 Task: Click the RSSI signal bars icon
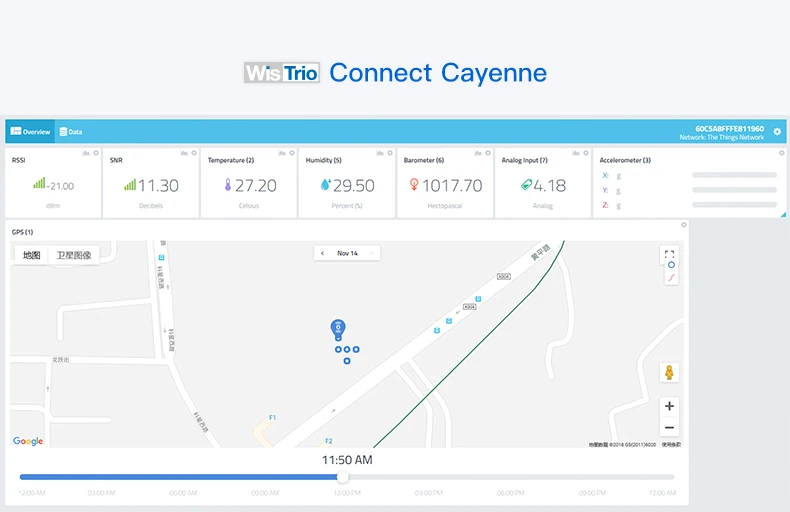point(39,183)
